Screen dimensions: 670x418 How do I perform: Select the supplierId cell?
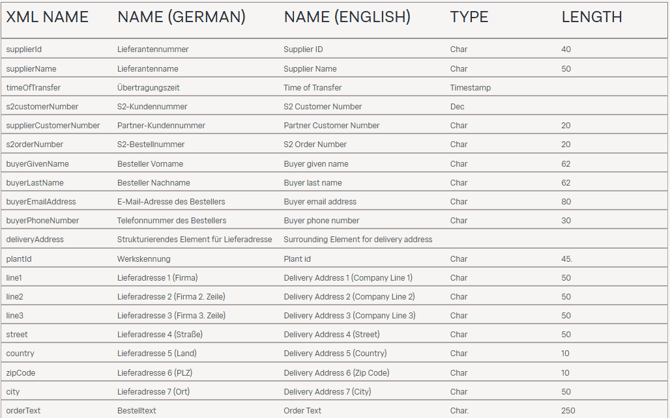coord(24,49)
